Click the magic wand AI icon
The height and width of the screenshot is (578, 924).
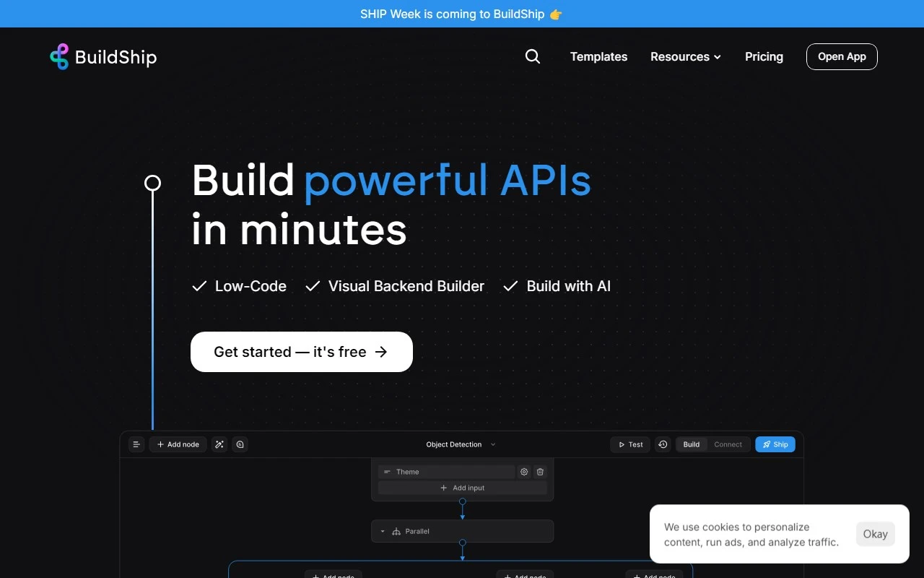pyautogui.click(x=219, y=444)
